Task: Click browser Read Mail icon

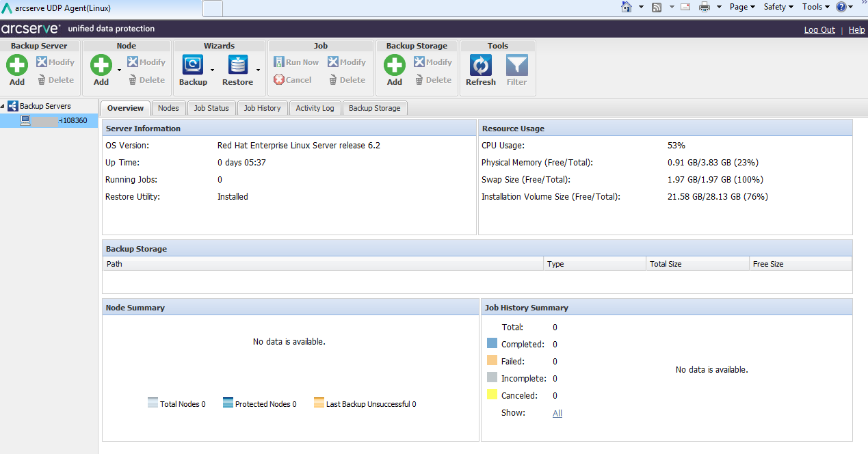Action: pyautogui.click(x=685, y=7)
